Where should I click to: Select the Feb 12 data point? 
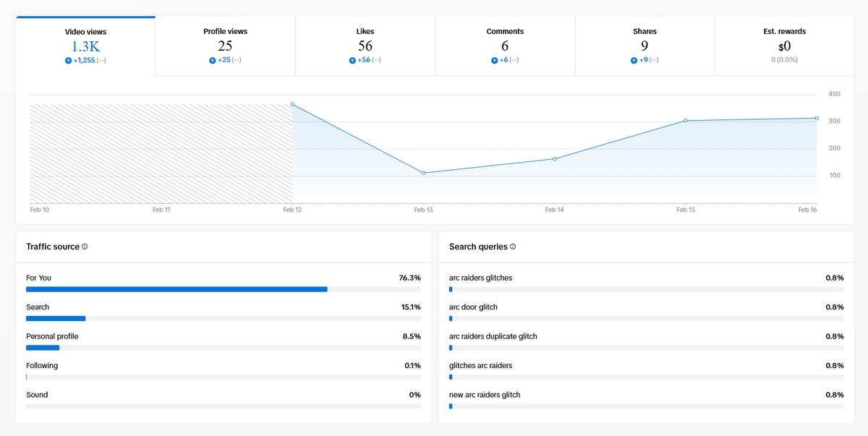pos(292,104)
